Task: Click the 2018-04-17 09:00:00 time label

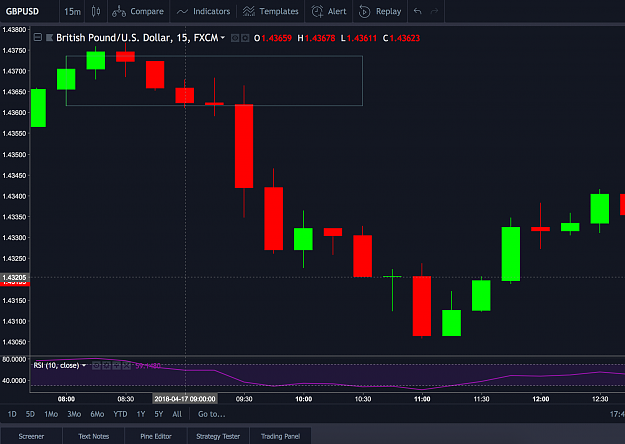Action: [185, 399]
